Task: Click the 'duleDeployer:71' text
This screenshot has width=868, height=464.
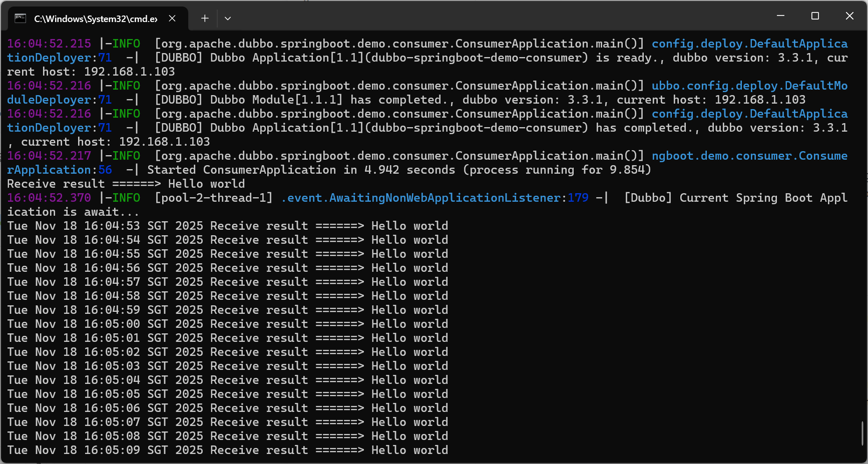Action: [x=60, y=100]
